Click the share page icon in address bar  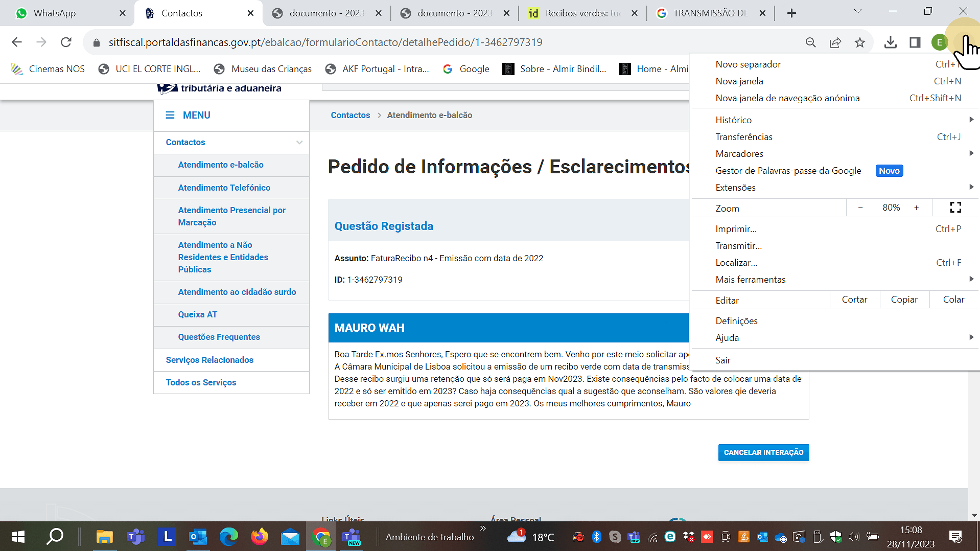(x=835, y=42)
